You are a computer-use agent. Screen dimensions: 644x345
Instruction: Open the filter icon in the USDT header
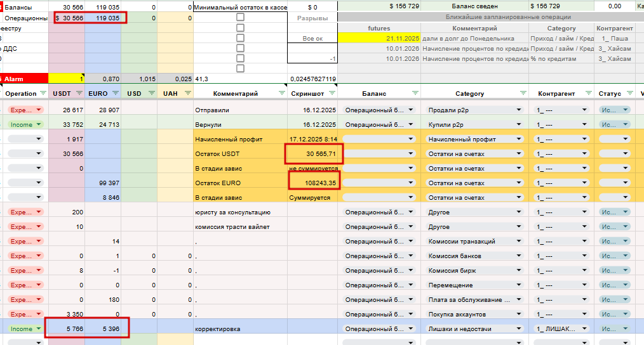(x=79, y=93)
